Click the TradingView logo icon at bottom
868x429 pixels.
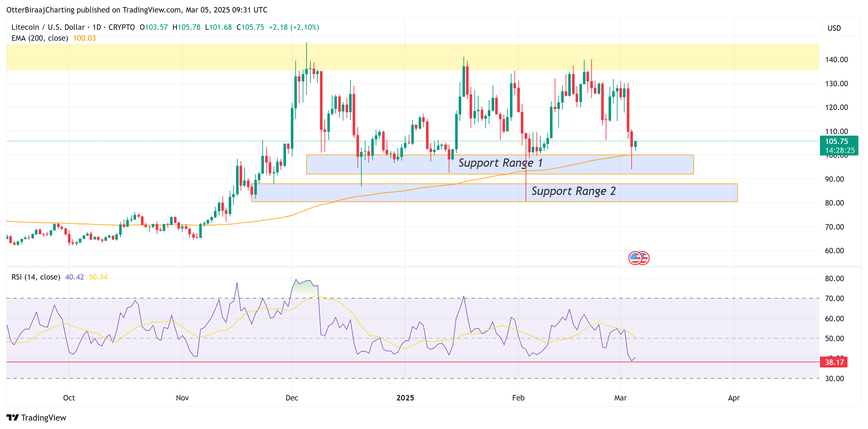pyautogui.click(x=12, y=417)
